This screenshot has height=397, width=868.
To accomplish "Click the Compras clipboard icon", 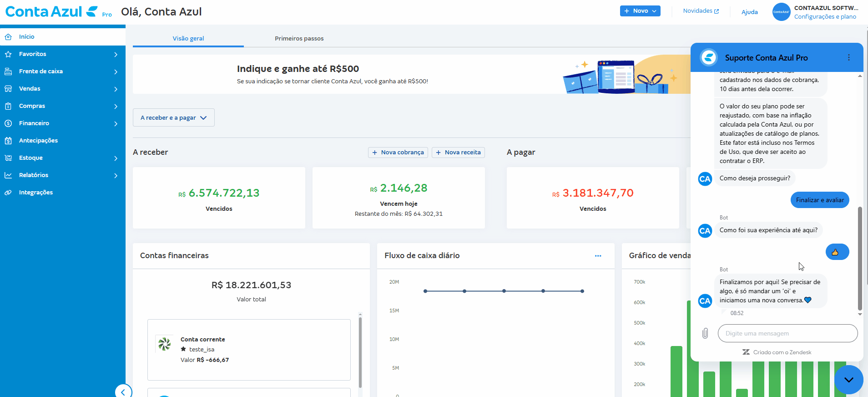I will click(8, 106).
